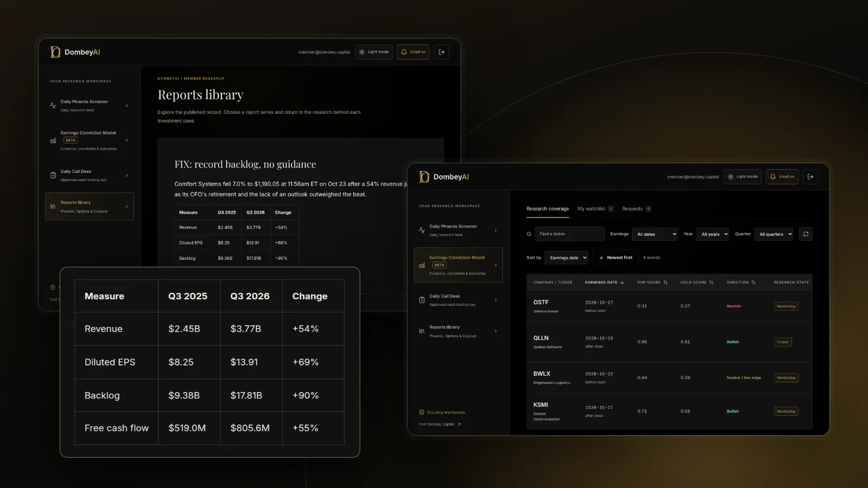This screenshot has height=488, width=868.
Task: Click the Free cash flow cell in the enlarged table
Action: tap(117, 428)
